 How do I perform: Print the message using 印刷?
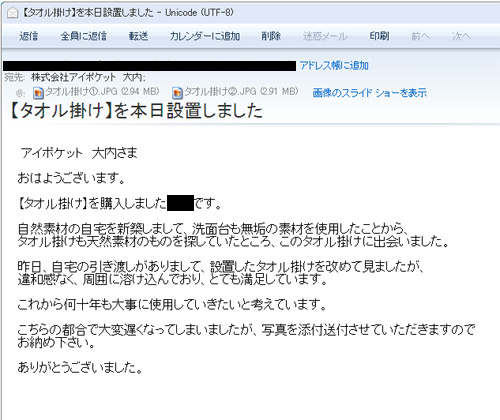coord(379,36)
